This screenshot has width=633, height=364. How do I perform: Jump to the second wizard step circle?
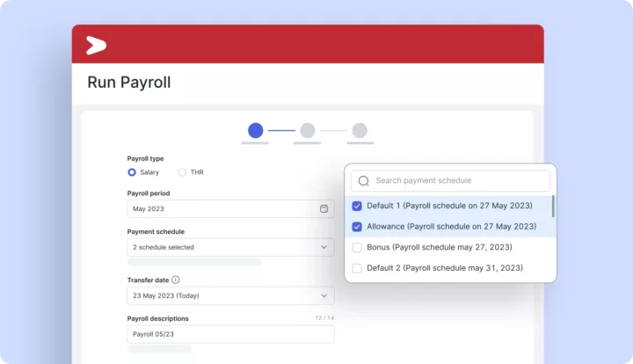click(x=308, y=130)
